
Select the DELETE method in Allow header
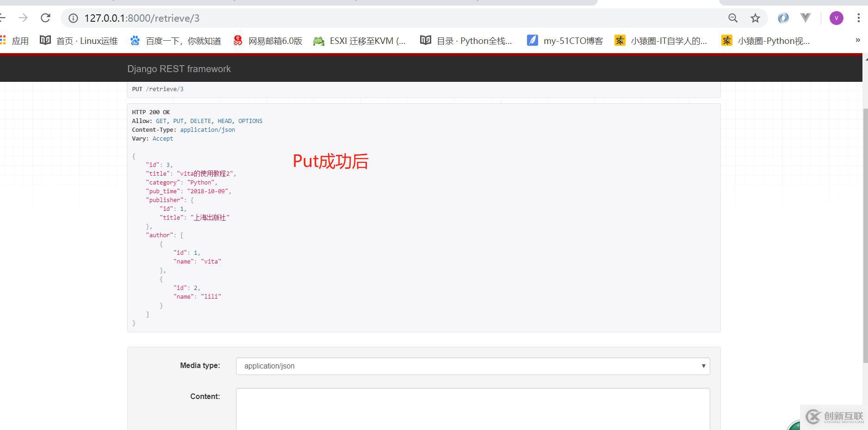tap(200, 121)
